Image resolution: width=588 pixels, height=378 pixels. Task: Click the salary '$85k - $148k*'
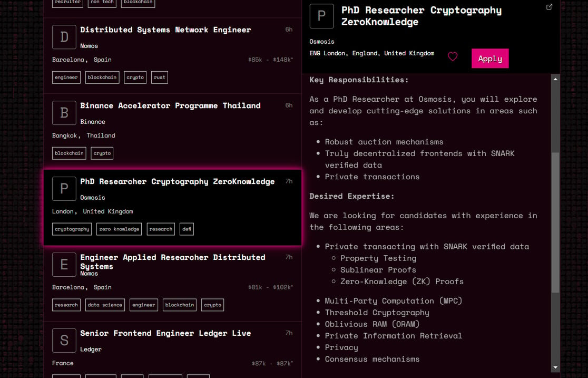(x=270, y=60)
